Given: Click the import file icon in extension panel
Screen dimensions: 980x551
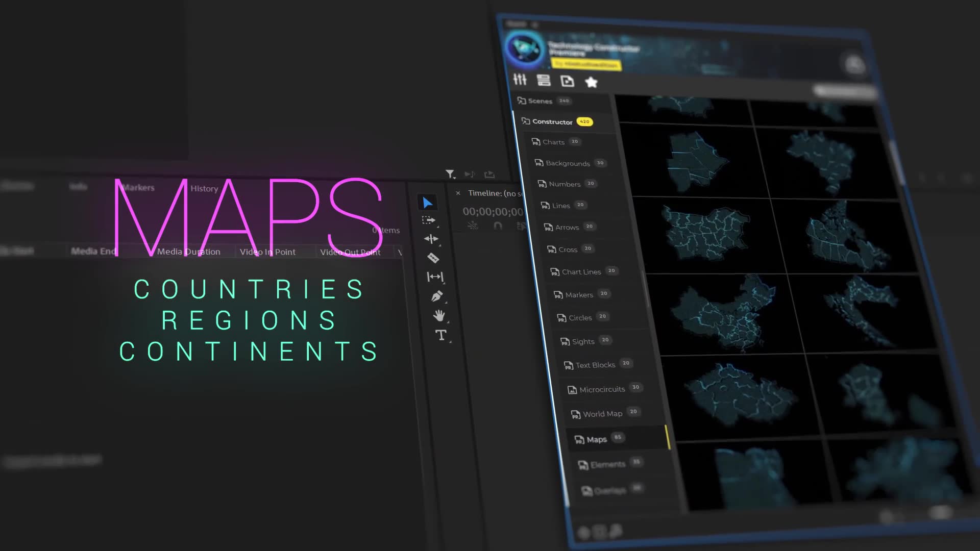Looking at the screenshot, I should [x=567, y=81].
